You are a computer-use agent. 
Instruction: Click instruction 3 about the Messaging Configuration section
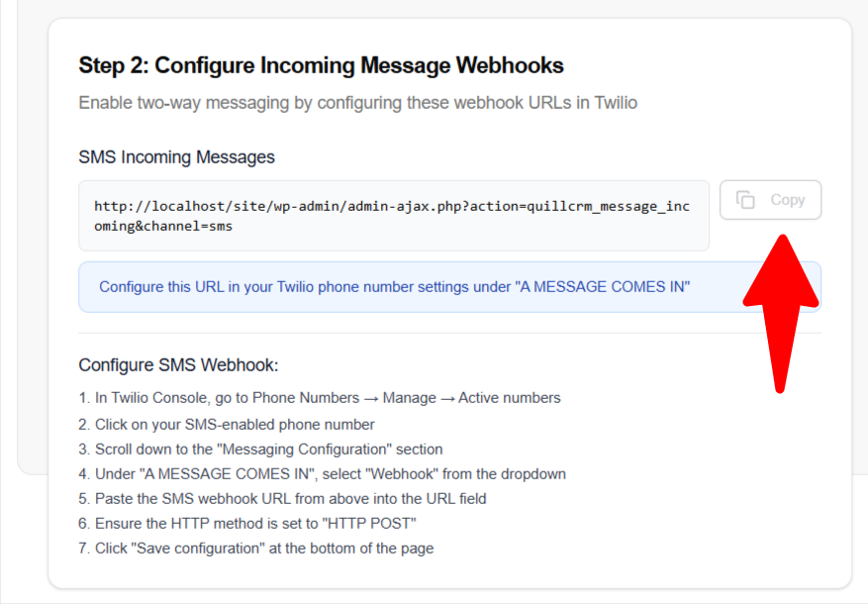point(260,449)
